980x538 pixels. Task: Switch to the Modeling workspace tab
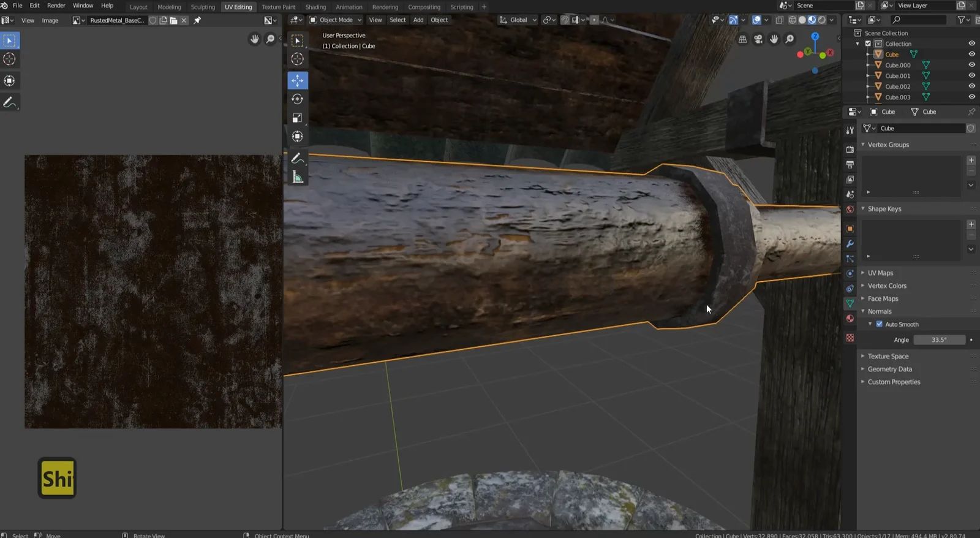[169, 7]
